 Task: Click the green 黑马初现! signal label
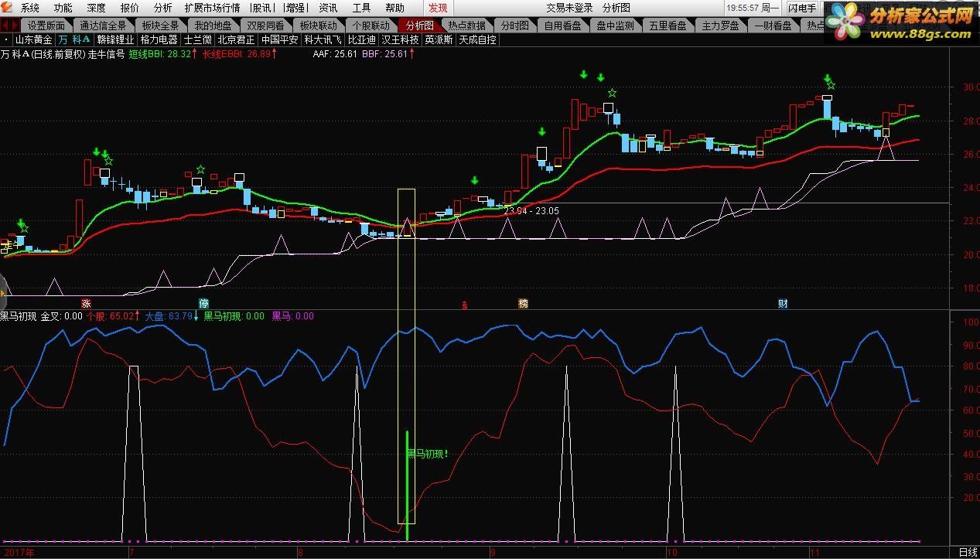point(429,454)
